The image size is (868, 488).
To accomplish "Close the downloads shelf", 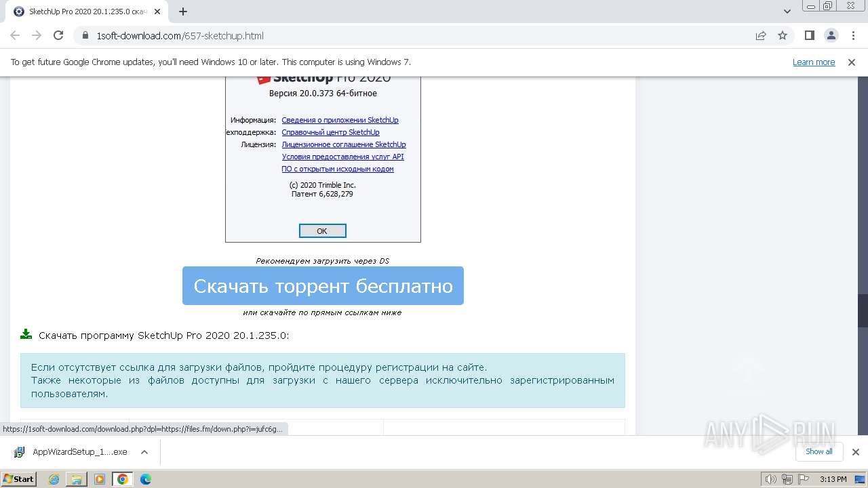I will coord(855,452).
